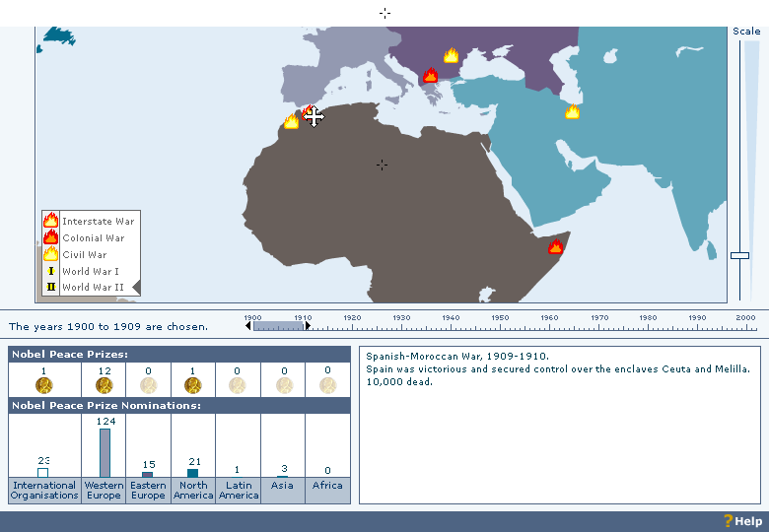Click the red flame icon in the Balkans
This screenshot has height=532, width=769.
click(430, 75)
